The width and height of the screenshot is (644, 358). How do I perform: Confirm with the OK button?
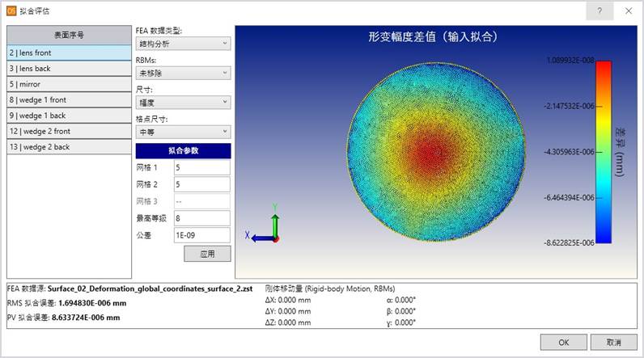click(562, 343)
